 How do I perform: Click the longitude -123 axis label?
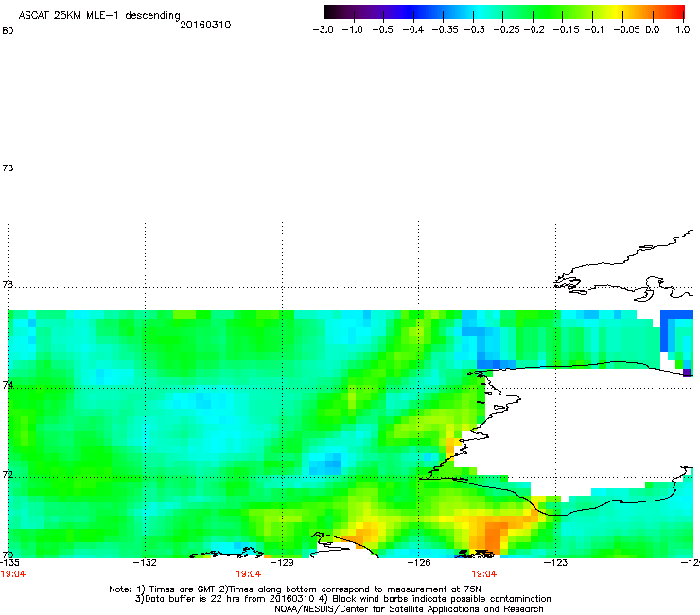[555, 563]
